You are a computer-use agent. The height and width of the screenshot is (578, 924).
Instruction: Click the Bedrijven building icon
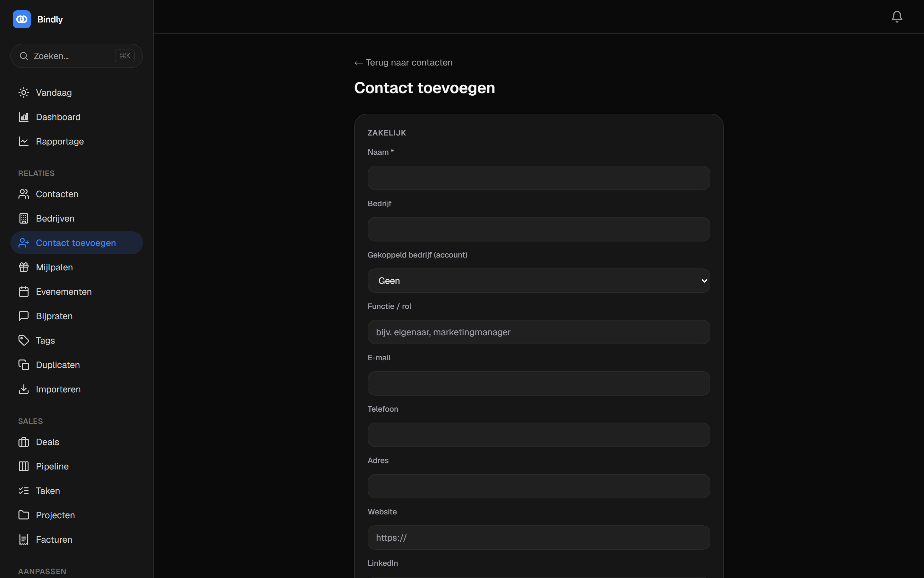coord(24,219)
